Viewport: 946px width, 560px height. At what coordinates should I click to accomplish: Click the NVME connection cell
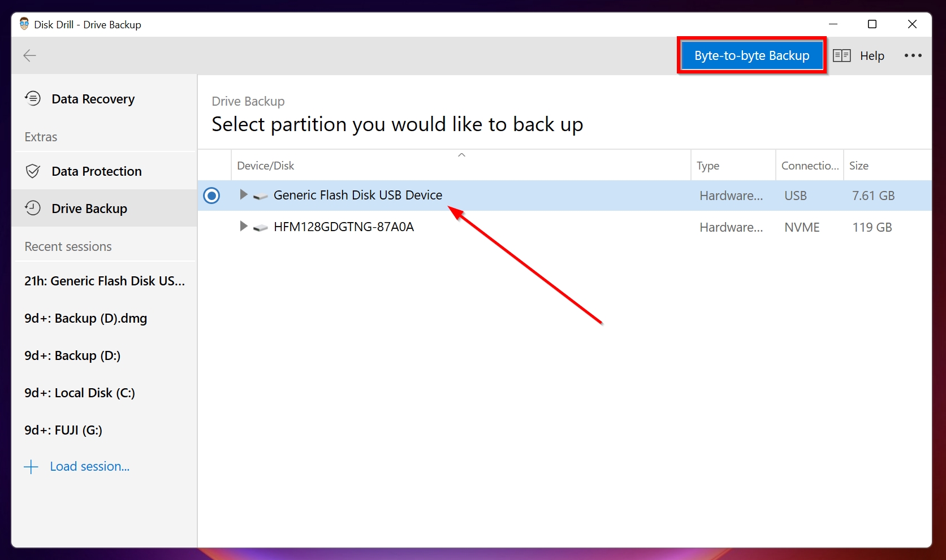click(x=802, y=227)
